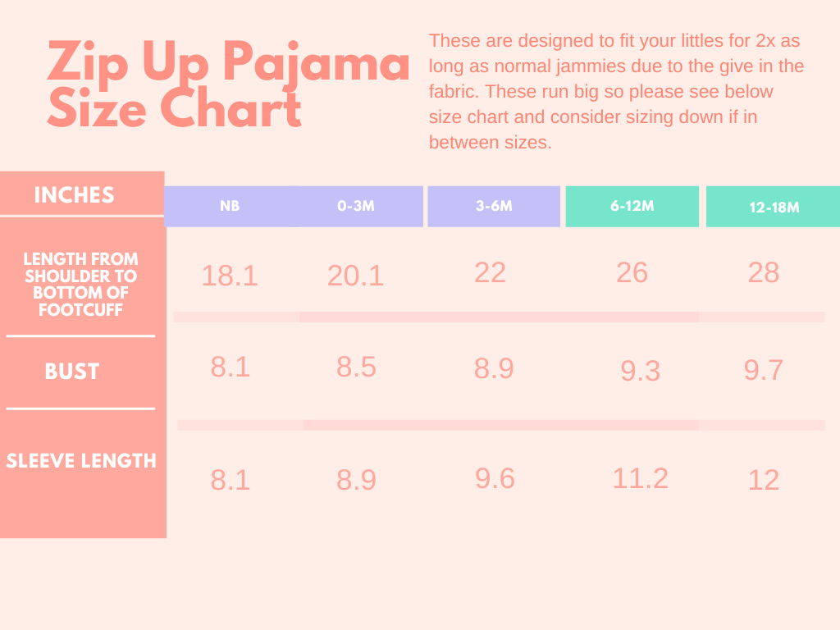Click the sizing description paragraph text
840x630 pixels.
tap(616, 91)
